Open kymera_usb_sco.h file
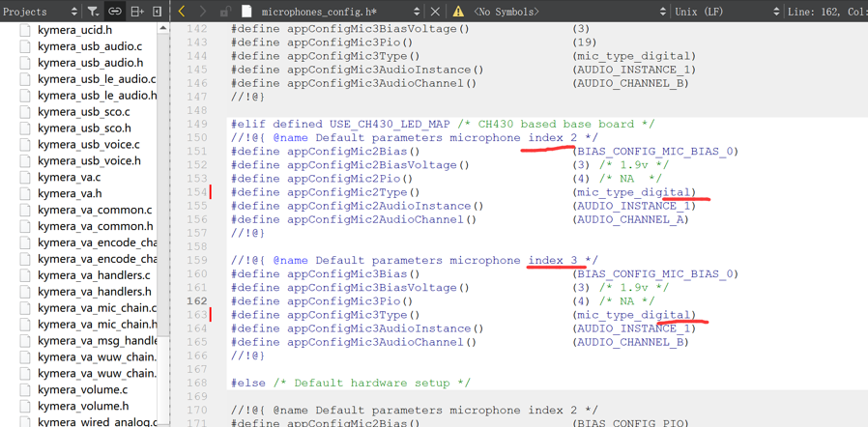868x427 pixels. (84, 128)
